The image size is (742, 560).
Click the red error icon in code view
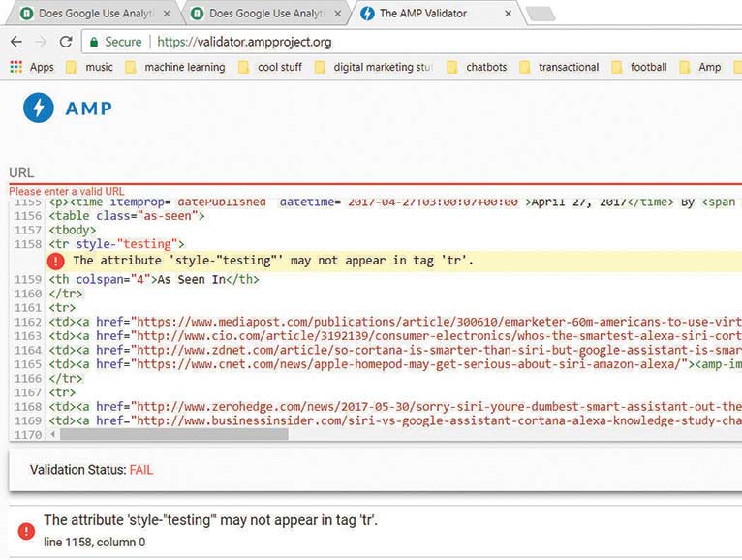click(55, 261)
